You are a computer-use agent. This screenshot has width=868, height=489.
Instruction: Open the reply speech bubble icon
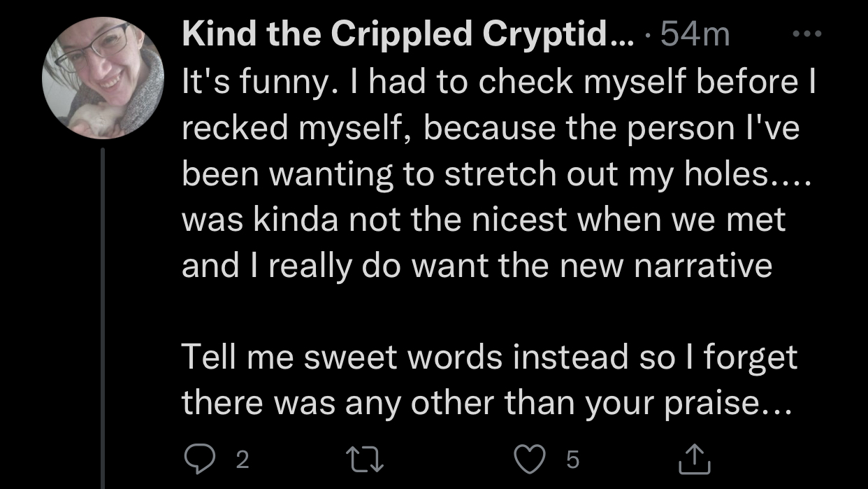(200, 459)
